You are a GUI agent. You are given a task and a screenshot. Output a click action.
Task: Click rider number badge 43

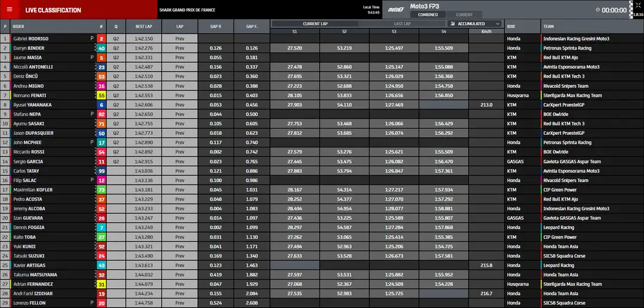point(101,265)
